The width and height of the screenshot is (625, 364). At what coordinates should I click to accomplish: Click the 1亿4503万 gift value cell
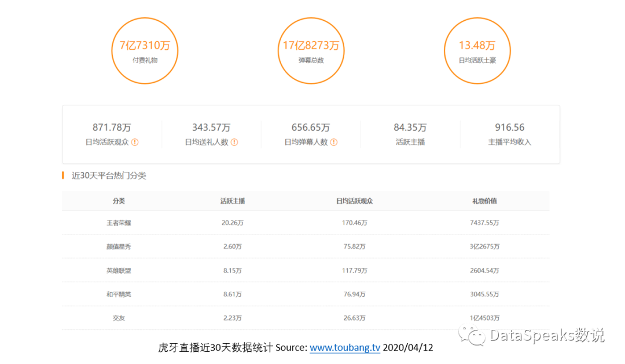(x=484, y=318)
